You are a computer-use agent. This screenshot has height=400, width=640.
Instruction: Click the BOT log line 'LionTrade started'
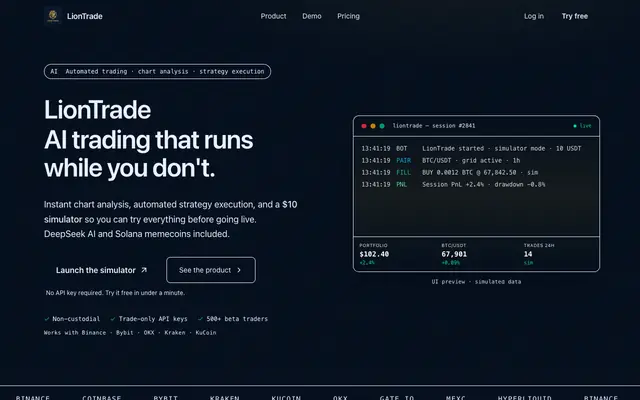tap(471, 149)
